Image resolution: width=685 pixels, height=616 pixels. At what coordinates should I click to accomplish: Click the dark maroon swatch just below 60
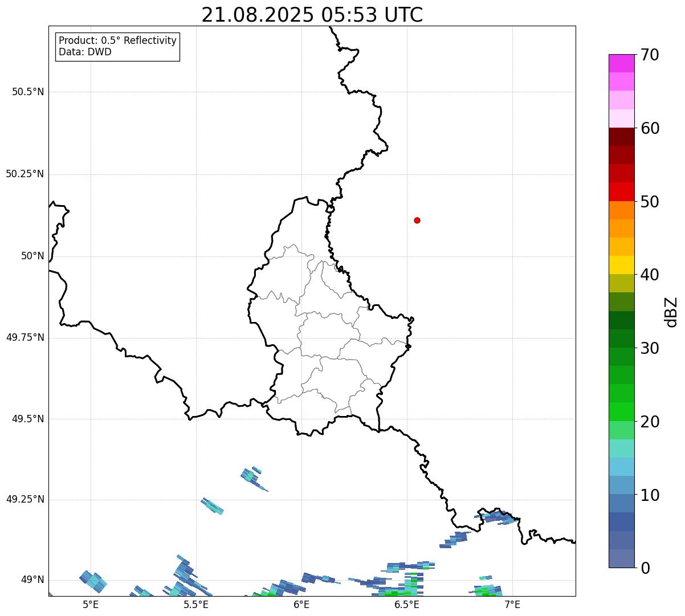point(621,137)
